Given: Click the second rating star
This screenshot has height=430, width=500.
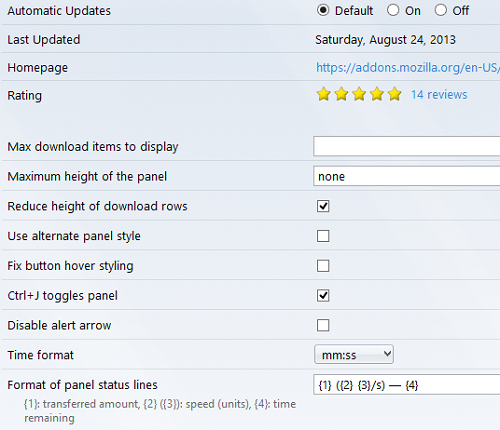Looking at the screenshot, I should pos(341,94).
